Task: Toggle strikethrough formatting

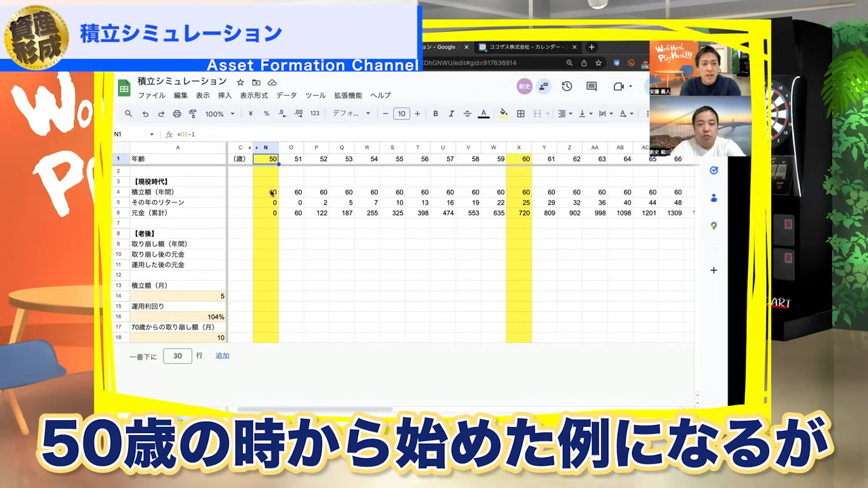Action: [x=467, y=113]
